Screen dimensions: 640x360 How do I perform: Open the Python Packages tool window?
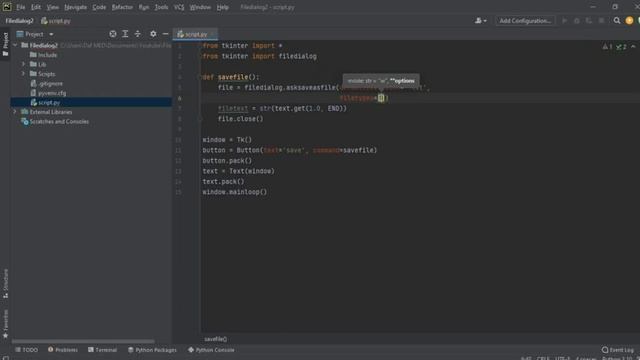152,350
